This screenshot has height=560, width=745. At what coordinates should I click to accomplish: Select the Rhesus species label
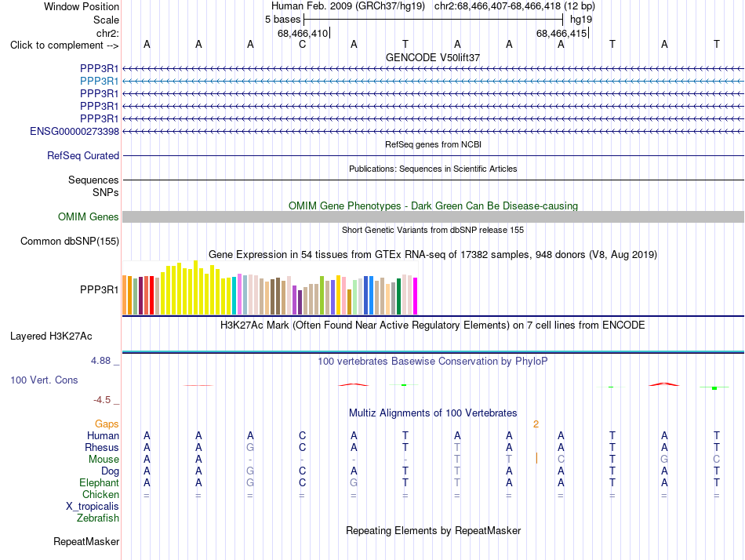coord(102,447)
